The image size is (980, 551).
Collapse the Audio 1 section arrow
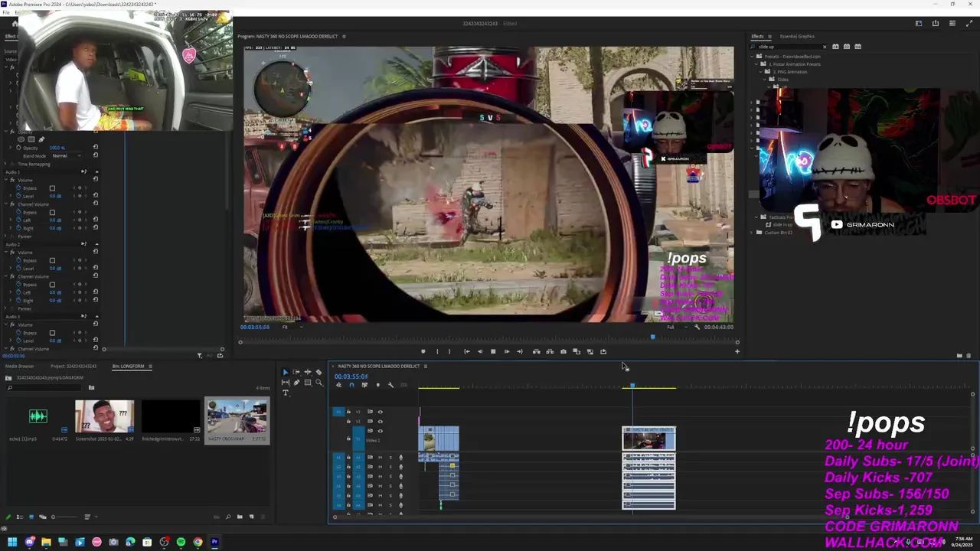(x=96, y=171)
